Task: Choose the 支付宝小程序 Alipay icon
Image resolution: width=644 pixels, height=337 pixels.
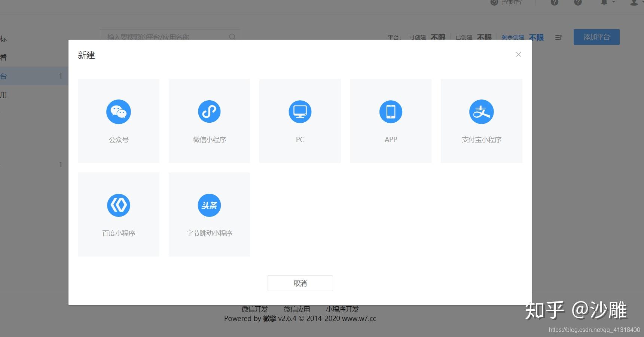Action: pyautogui.click(x=482, y=112)
